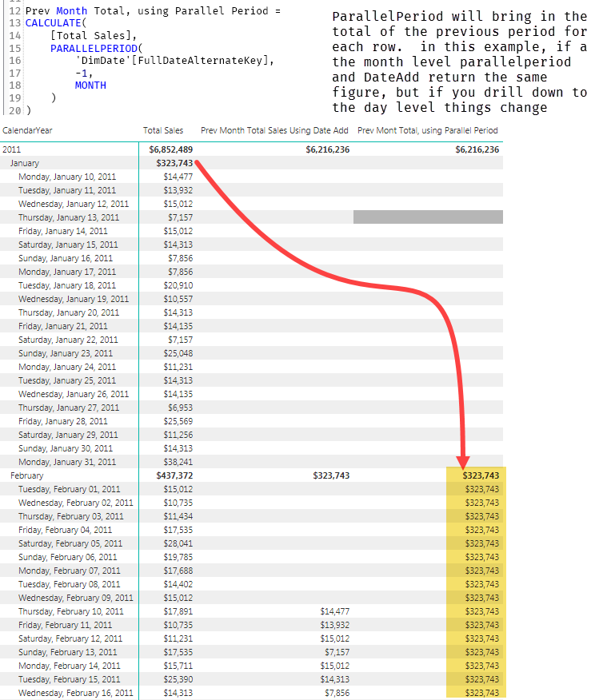Click January Total Sales value $323,743
This screenshot has width=611, height=700.
(x=174, y=163)
